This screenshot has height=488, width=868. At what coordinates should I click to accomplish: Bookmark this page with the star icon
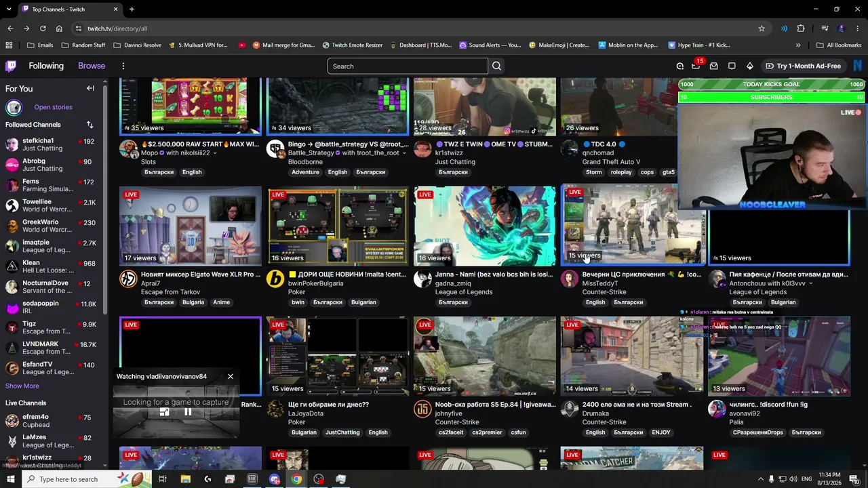[762, 28]
